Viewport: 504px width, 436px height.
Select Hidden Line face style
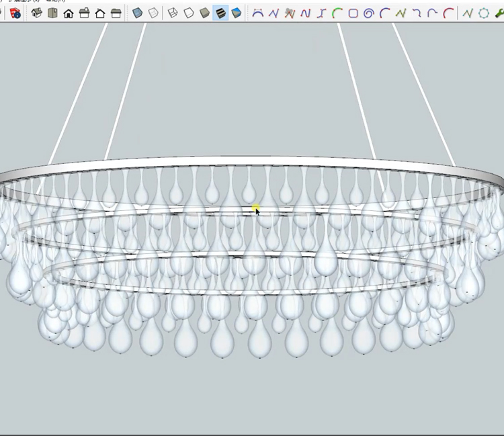click(189, 13)
